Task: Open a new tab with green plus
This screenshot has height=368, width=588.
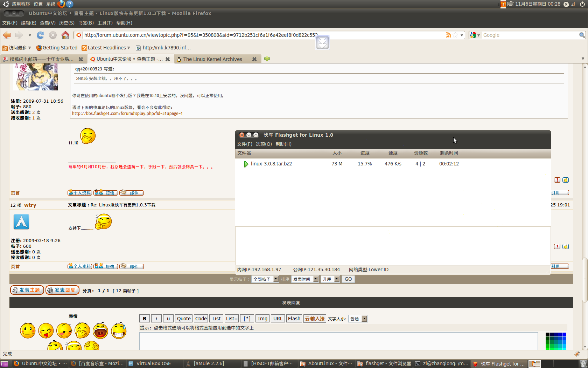Action: (x=267, y=59)
